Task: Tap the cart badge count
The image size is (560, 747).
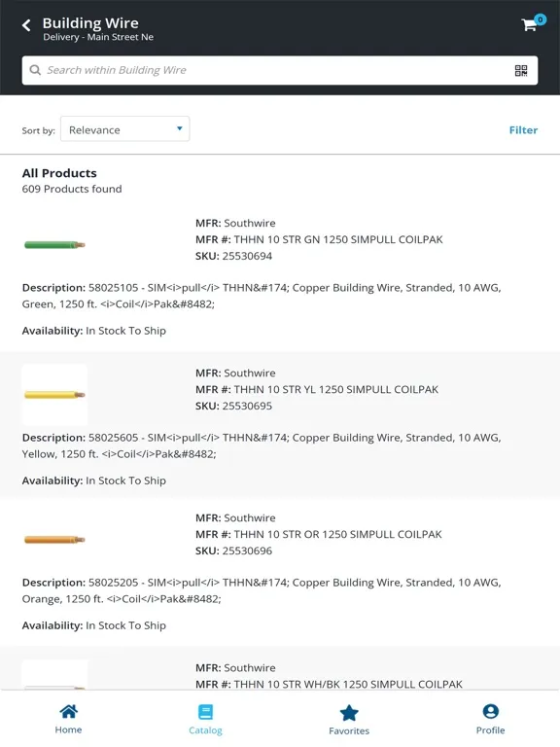Action: pyautogui.click(x=540, y=19)
